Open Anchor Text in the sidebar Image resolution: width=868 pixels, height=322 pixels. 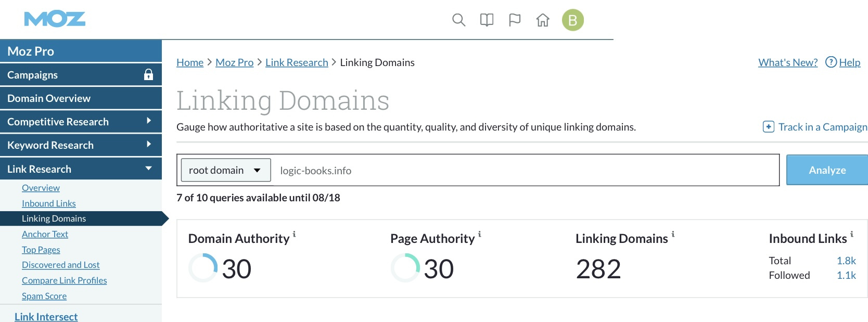pyautogui.click(x=45, y=234)
